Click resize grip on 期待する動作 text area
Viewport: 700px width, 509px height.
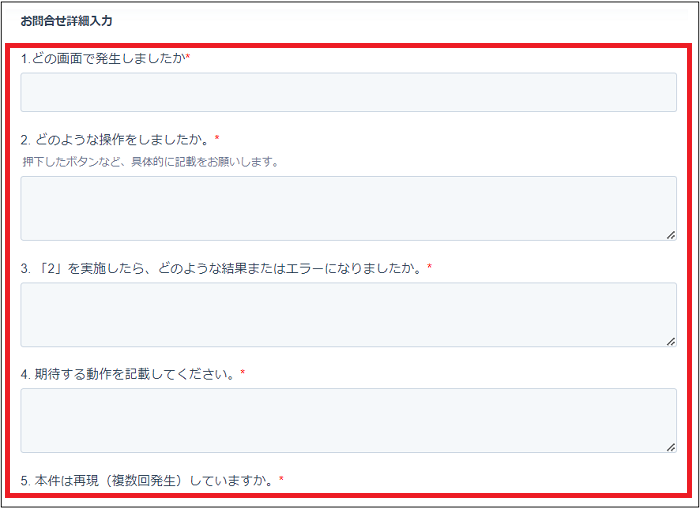tap(670, 447)
